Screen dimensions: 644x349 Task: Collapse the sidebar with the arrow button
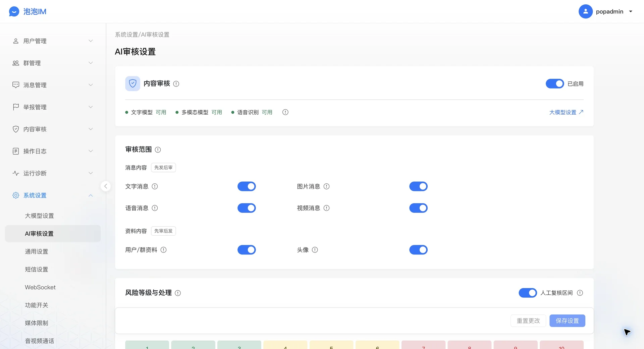pos(105,186)
